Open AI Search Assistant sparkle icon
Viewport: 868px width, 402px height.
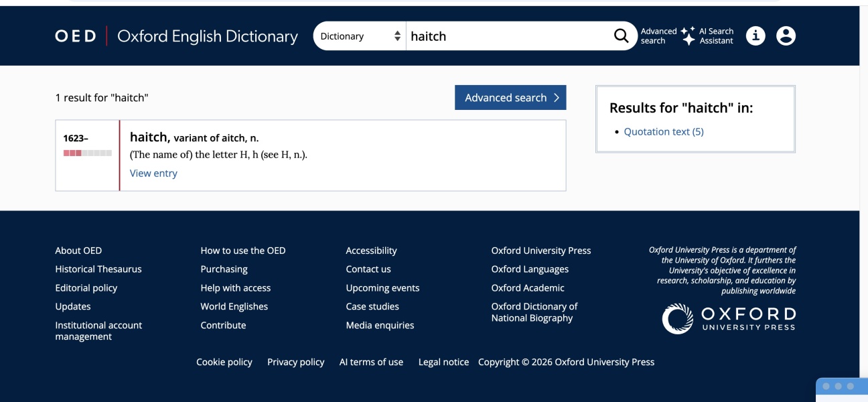click(x=688, y=36)
